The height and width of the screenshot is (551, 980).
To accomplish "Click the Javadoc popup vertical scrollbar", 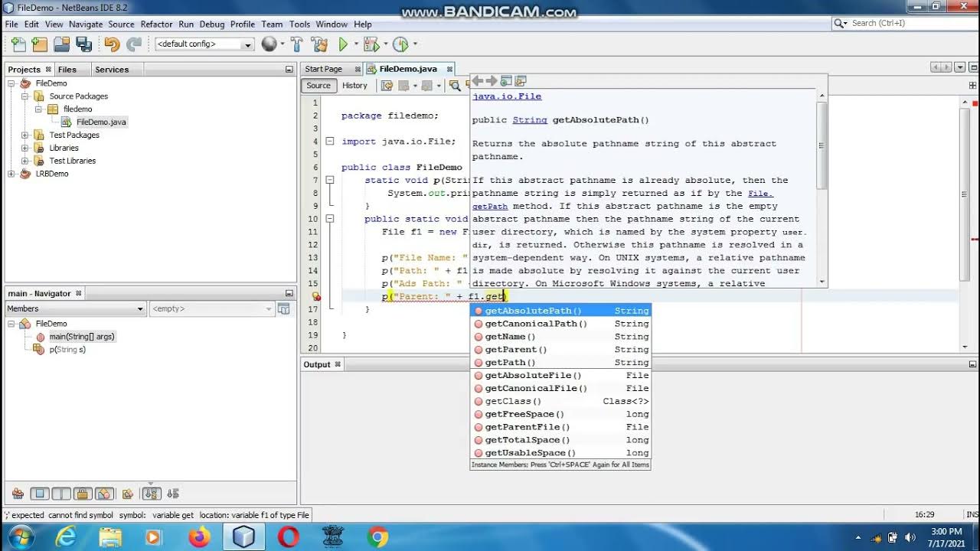I will point(822,145).
